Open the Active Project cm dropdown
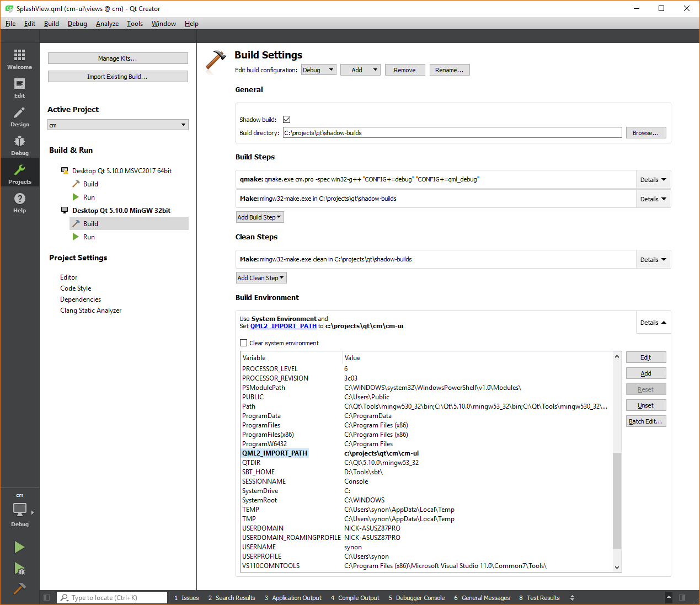Image resolution: width=700 pixels, height=605 pixels. 118,125
